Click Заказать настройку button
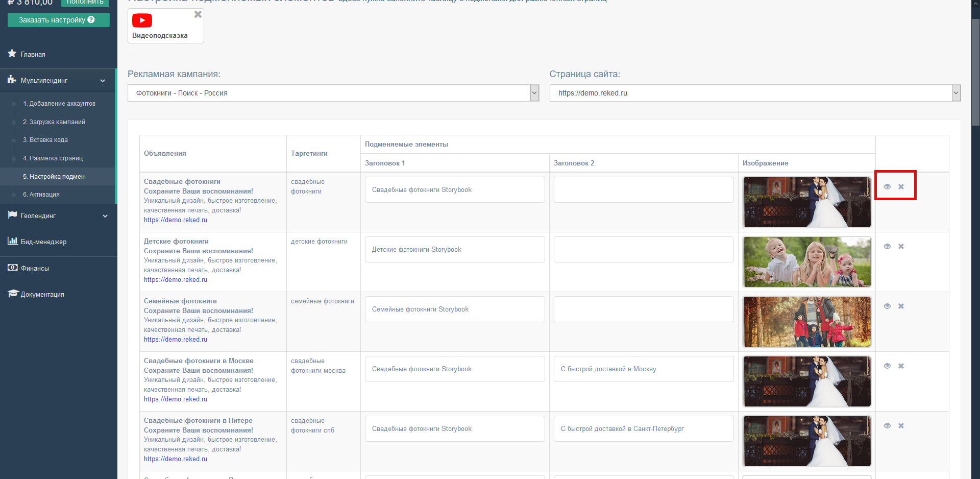The height and width of the screenshot is (479, 980). [x=59, y=20]
